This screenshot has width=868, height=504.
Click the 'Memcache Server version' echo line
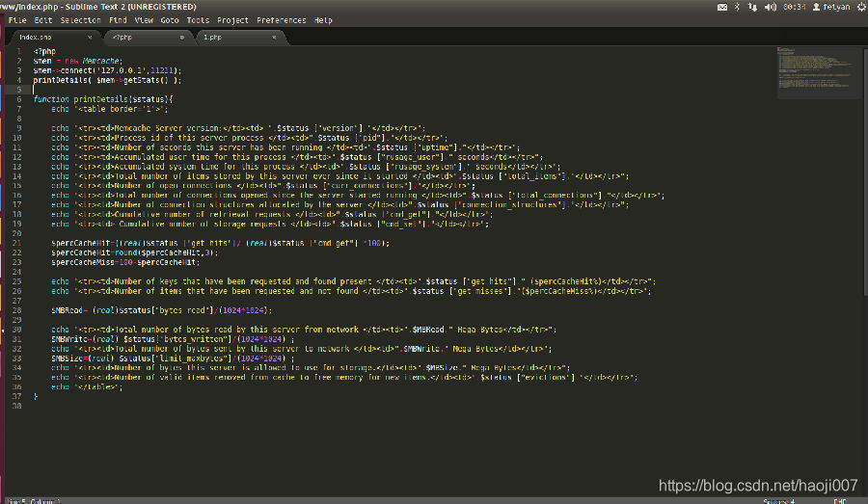pyautogui.click(x=238, y=128)
